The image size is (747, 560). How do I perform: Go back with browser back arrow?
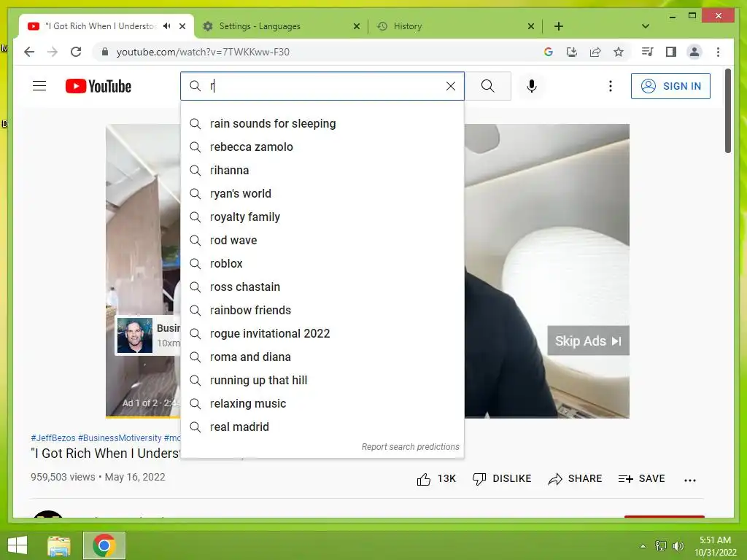[x=29, y=52]
